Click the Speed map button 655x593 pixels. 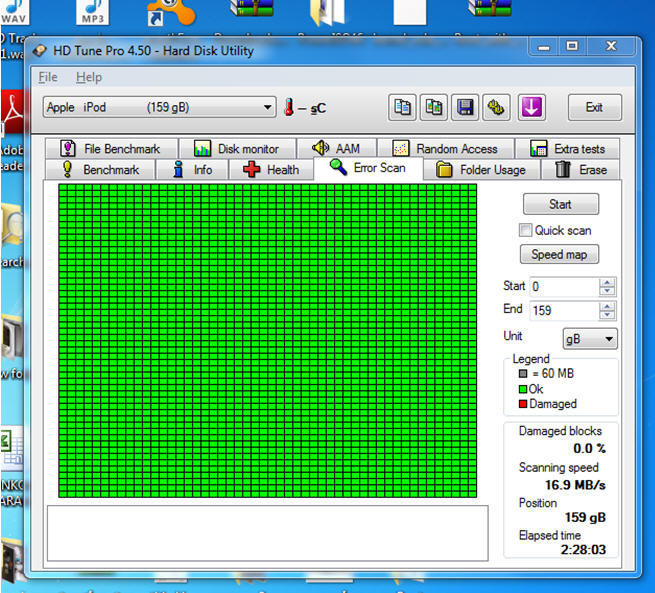(x=560, y=255)
